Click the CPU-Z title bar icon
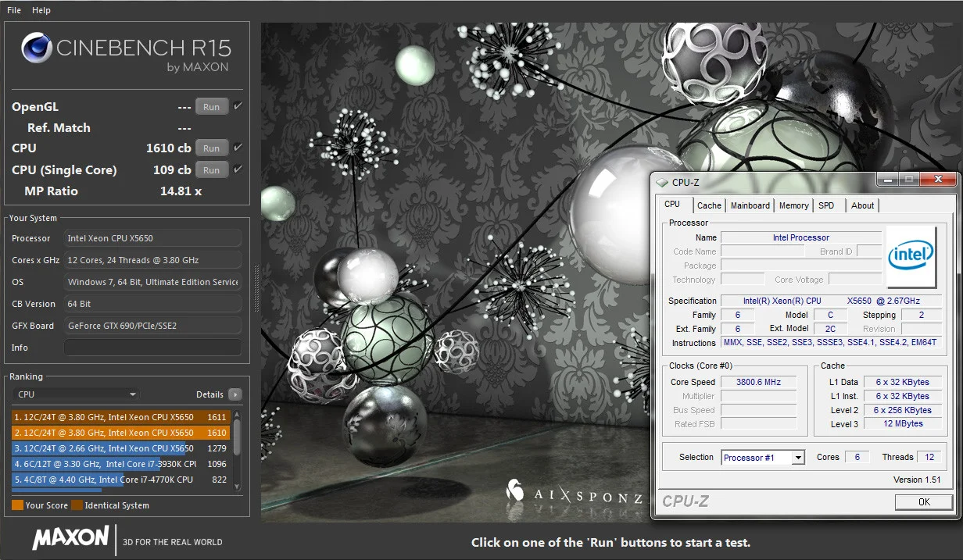963x560 pixels. pyautogui.click(x=663, y=183)
